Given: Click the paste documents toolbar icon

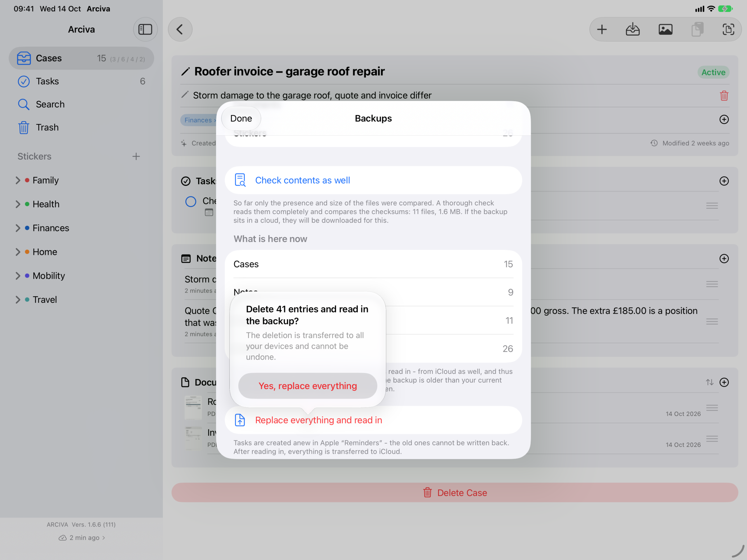Looking at the screenshot, I should (697, 29).
